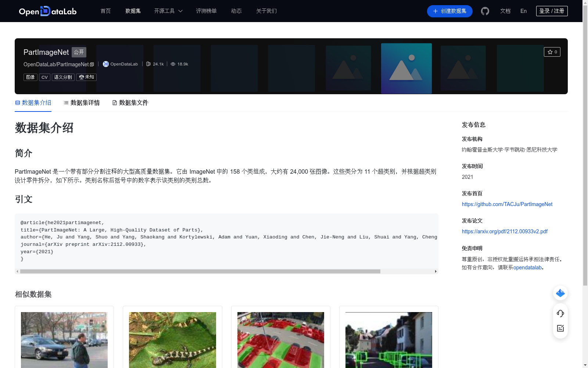Open 关于我们 navigation item
Image resolution: width=588 pixels, height=368 pixels.
pos(266,11)
